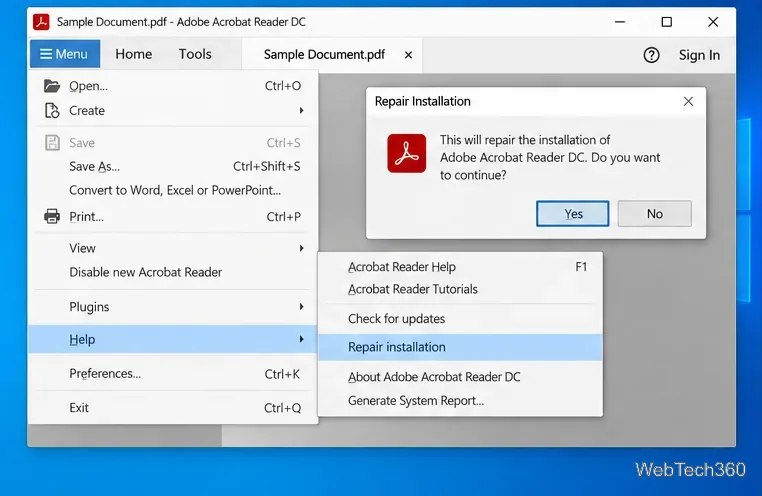The height and width of the screenshot is (496, 762).
Task: Open the help question mark icon
Action: pos(651,55)
